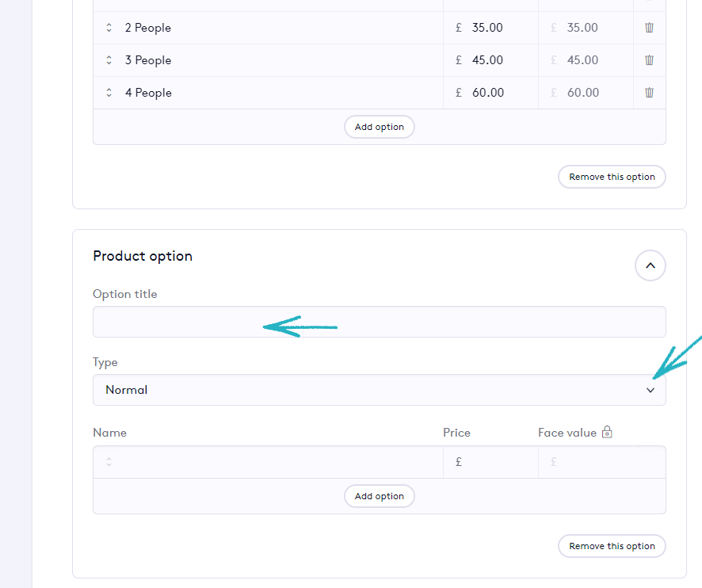The image size is (702, 588).
Task: Click reorder handle beside 2 People
Action: [x=109, y=28]
